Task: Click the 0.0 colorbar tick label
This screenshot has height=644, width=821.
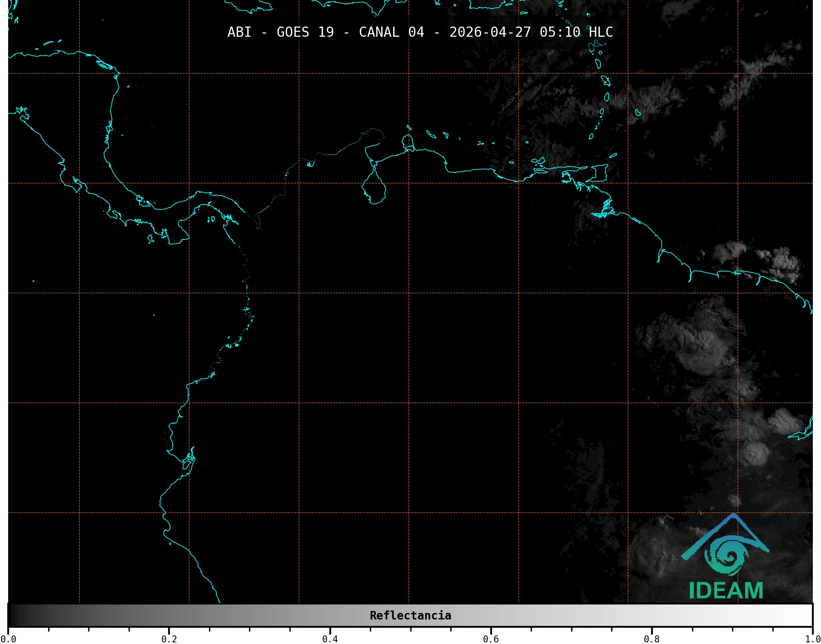Action: (8, 639)
